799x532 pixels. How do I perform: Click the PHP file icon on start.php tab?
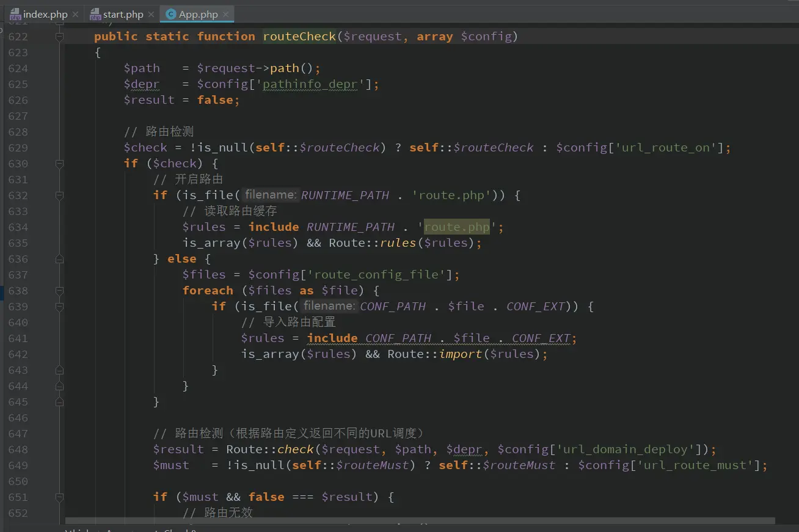point(95,14)
